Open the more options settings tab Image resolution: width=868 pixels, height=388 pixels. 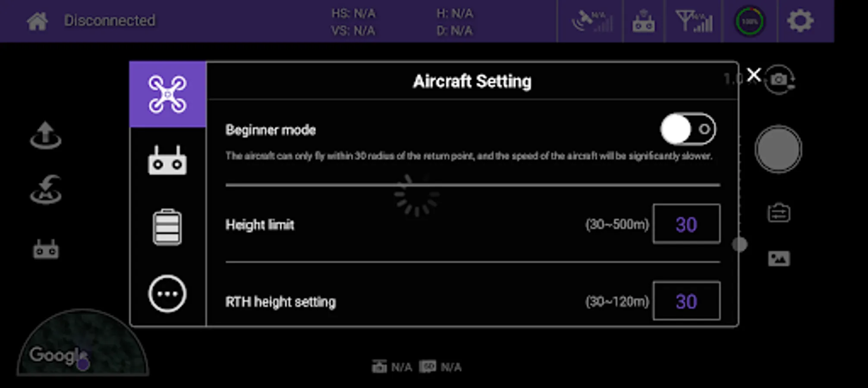167,294
